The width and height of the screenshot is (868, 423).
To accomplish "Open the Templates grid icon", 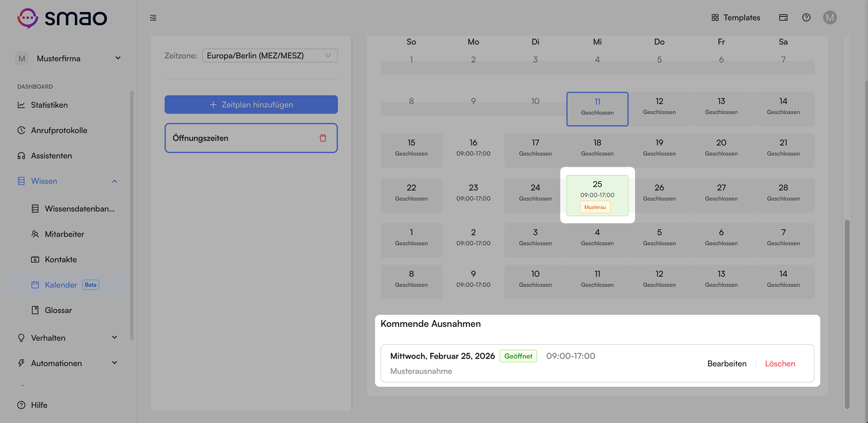I will tap(715, 18).
